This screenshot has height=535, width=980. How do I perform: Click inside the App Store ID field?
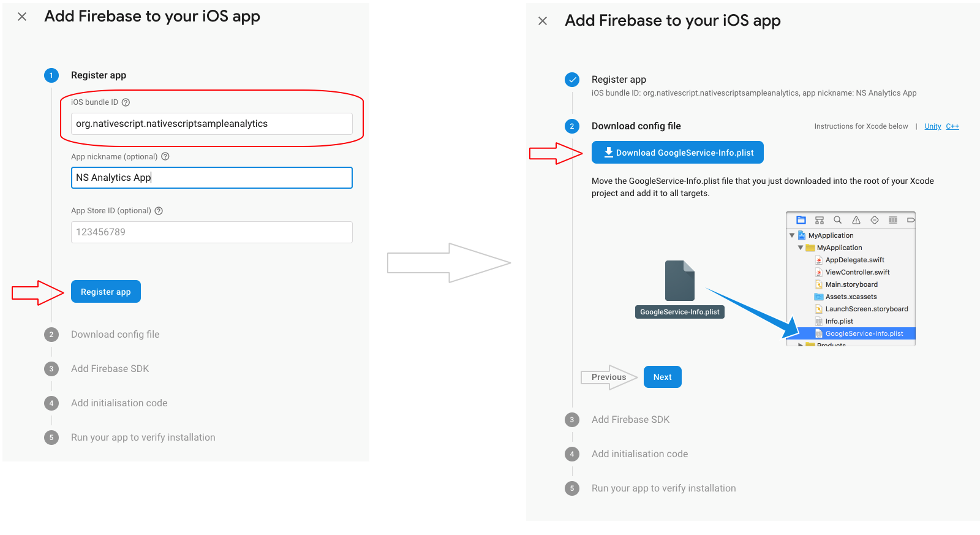pos(211,232)
